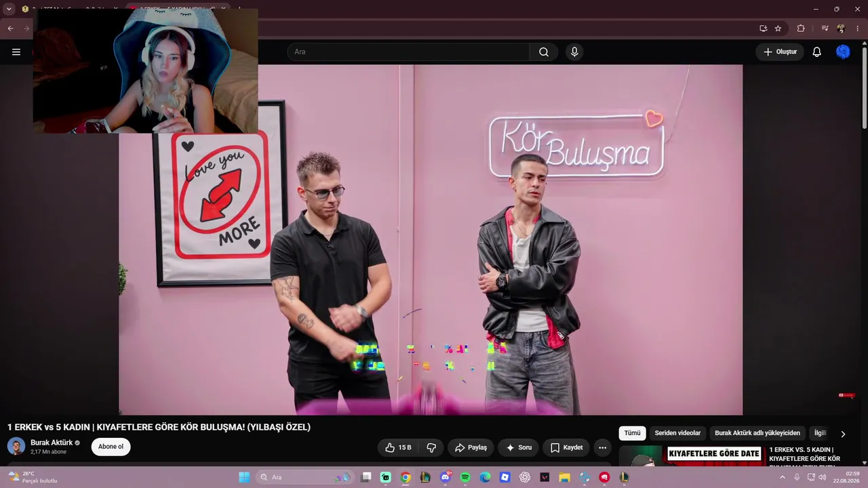Viewport: 868px width, 488px height.
Task: Dislike the video with thumbs-down
Action: point(431,447)
